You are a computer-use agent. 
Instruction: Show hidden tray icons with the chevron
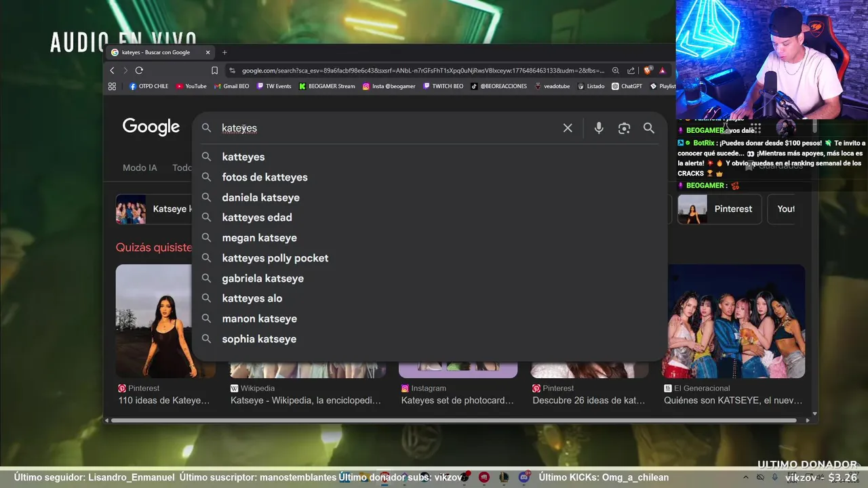click(745, 477)
